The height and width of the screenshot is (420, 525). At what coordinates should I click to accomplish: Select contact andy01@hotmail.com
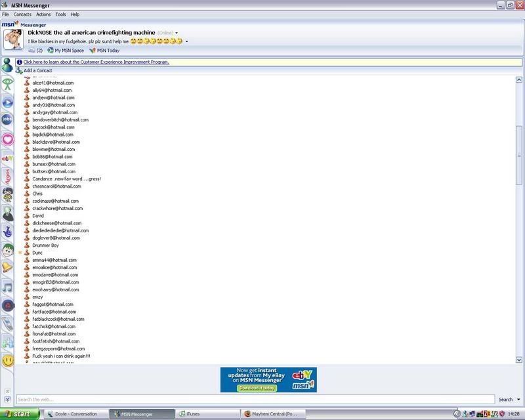[54, 105]
